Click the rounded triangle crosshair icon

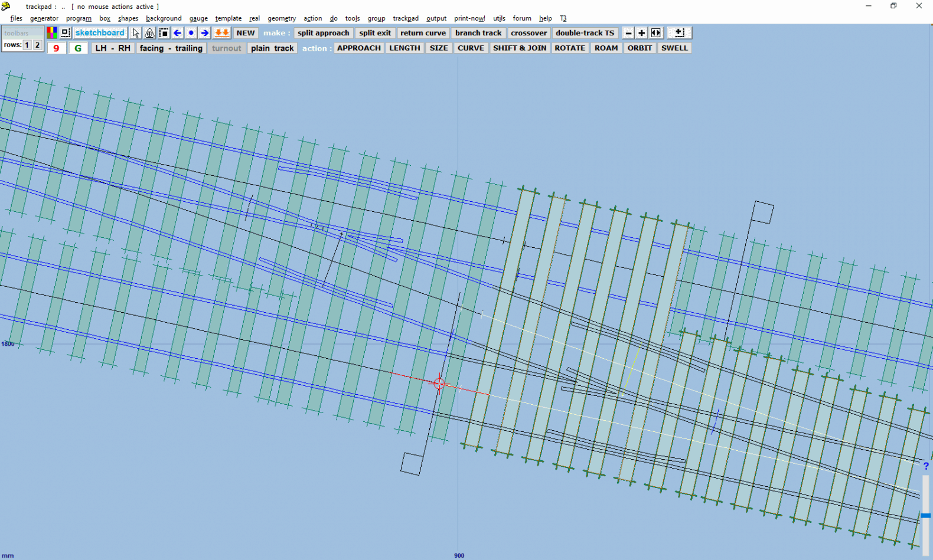(x=149, y=33)
